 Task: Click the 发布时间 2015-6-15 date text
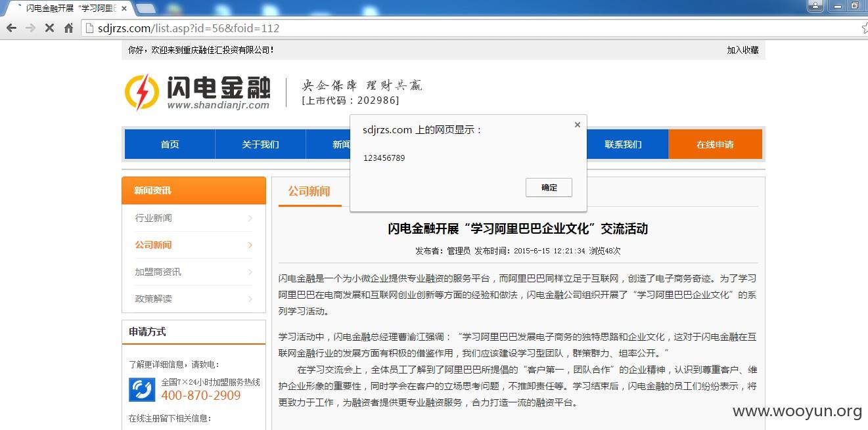530,251
